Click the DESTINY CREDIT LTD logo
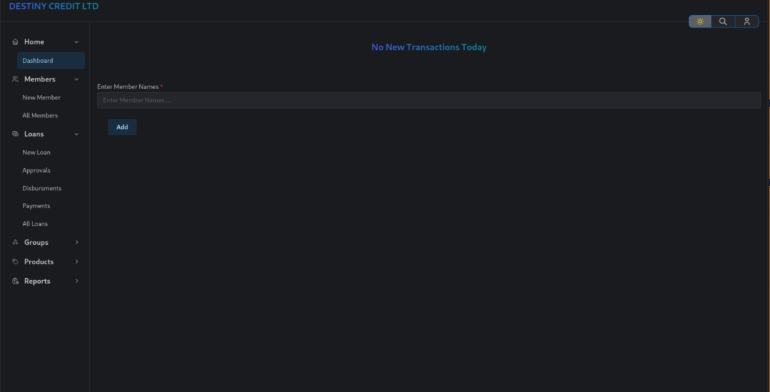770x392 pixels. tap(54, 6)
